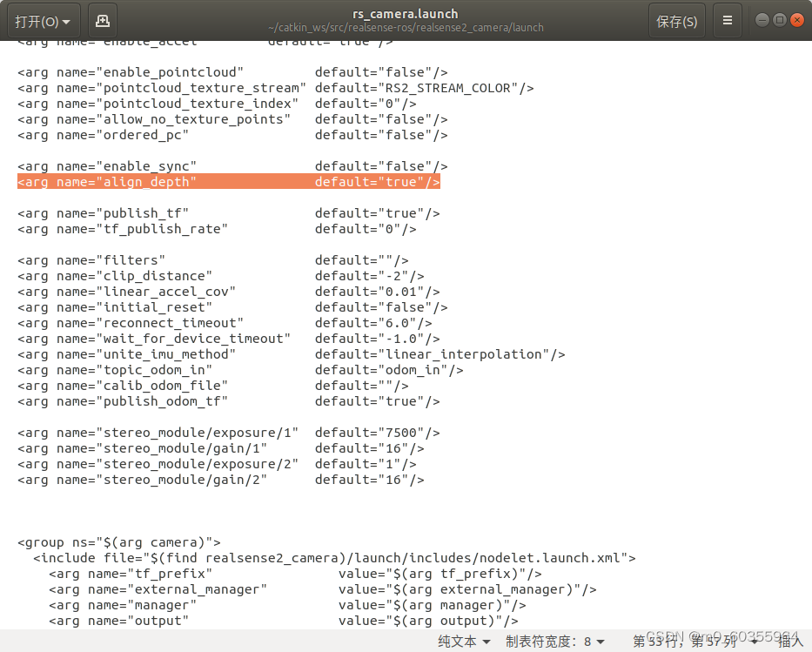The width and height of the screenshot is (812, 652).
Task: Click the 保存(S) save button
Action: click(676, 21)
